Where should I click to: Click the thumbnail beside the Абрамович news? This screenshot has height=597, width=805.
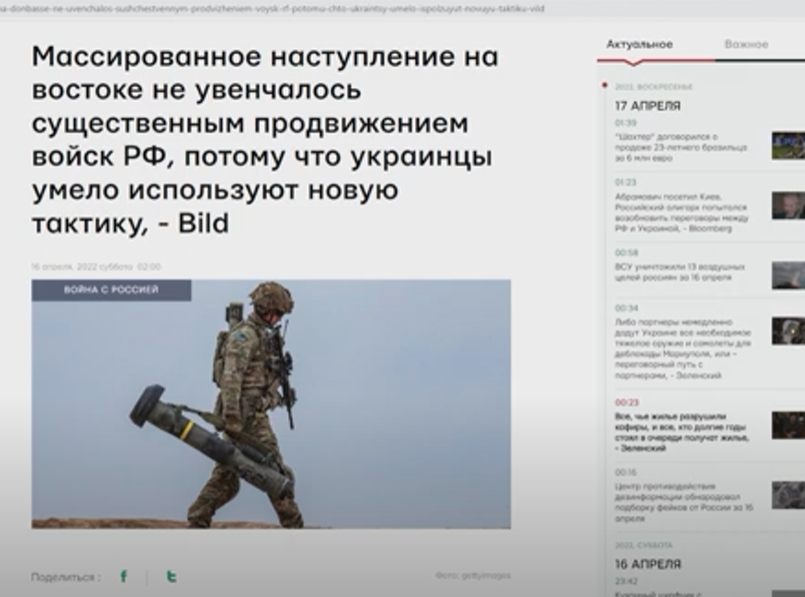tap(787, 206)
